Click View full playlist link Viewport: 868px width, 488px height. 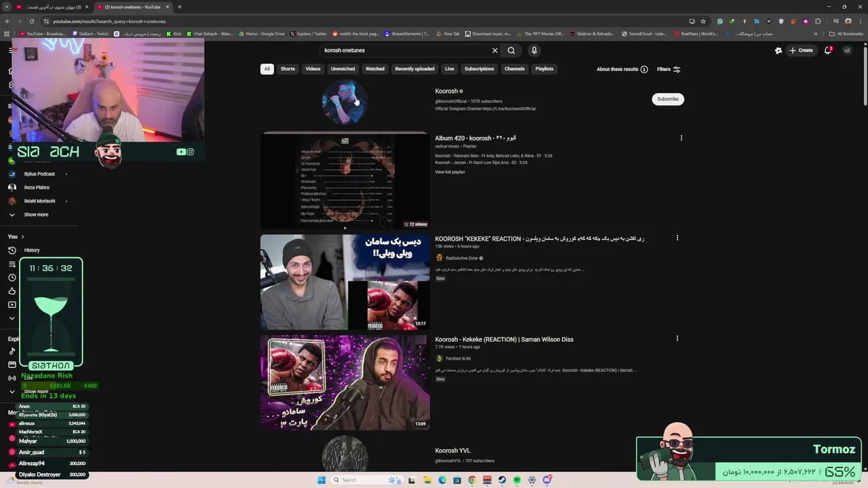point(450,172)
